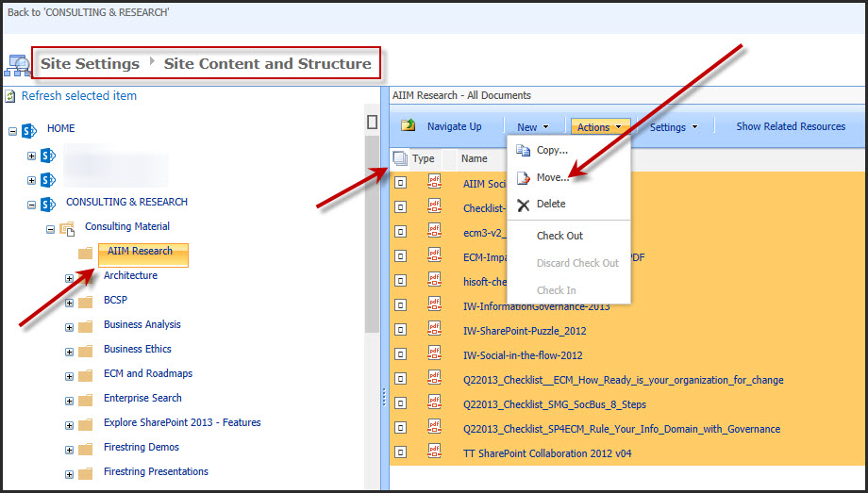868x493 pixels.
Task: Open the Settings dropdown menu
Action: point(674,127)
